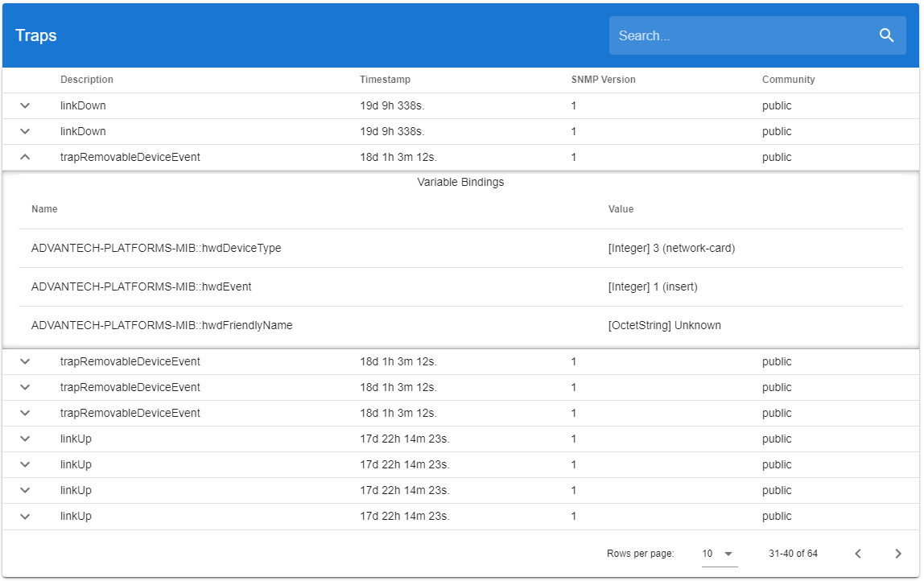Click the Traps page title
This screenshot has width=924, height=581.
[x=36, y=35]
